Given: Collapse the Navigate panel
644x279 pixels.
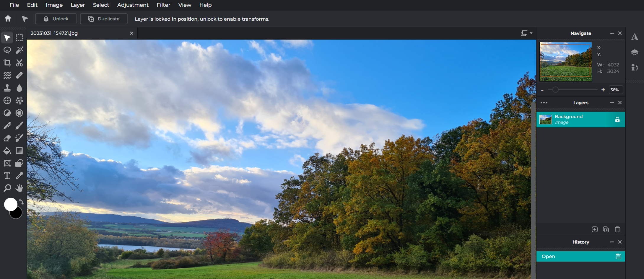Looking at the screenshot, I should (x=612, y=33).
